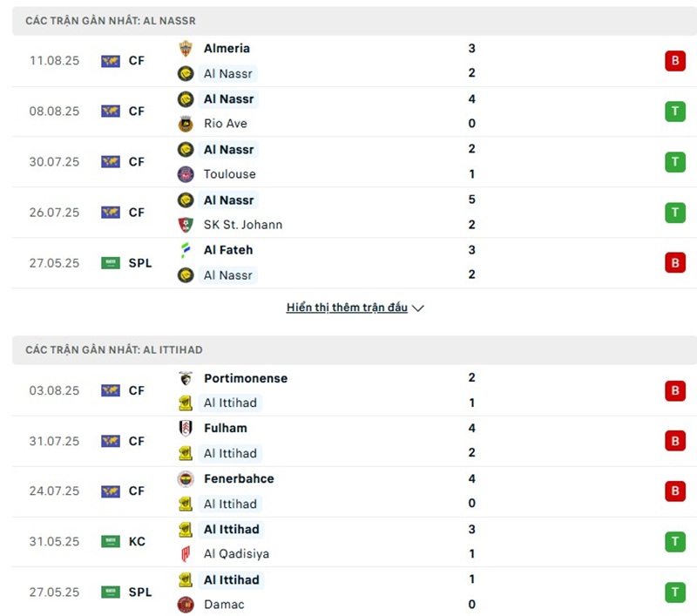
Task: Click the Fulham team crest
Action: 186,429
